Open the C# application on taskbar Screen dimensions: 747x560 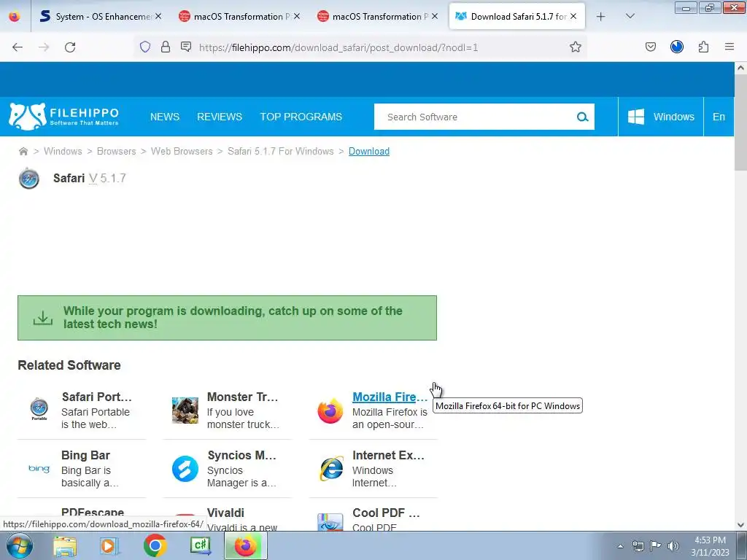[201, 545]
